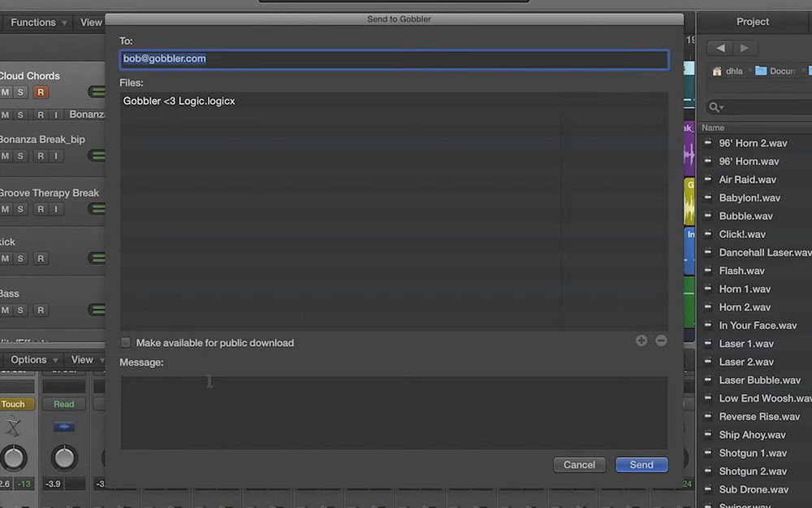Screen dimensions: 812x508
Task: Click the dhla home folder path item
Action: pos(728,71)
